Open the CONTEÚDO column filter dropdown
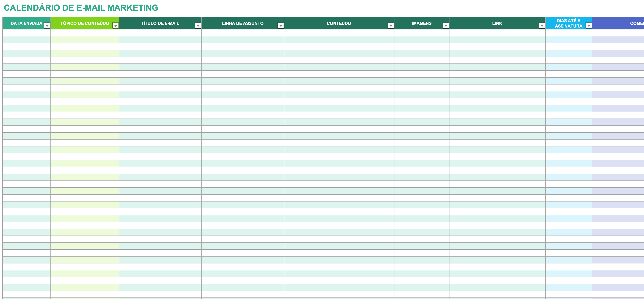This screenshot has width=644, height=299. point(390,25)
